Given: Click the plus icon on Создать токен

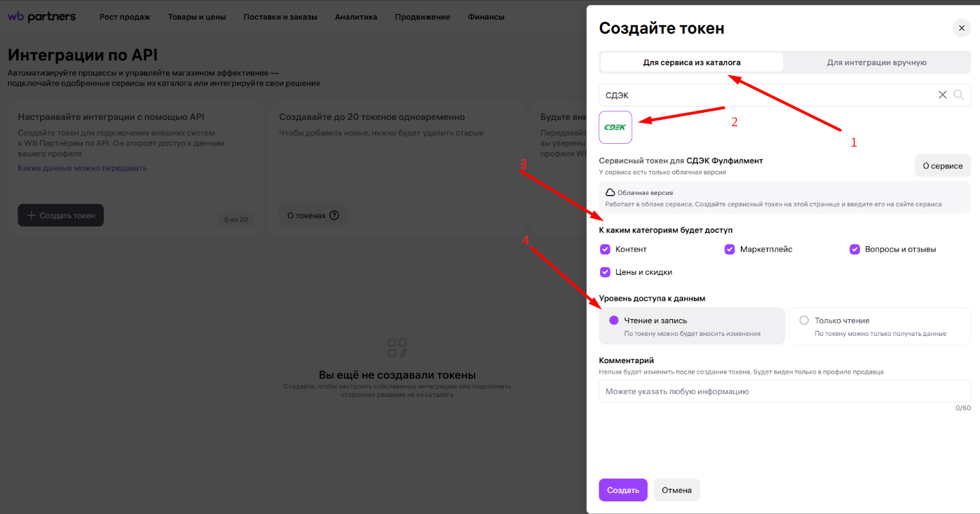Looking at the screenshot, I should coord(31,215).
